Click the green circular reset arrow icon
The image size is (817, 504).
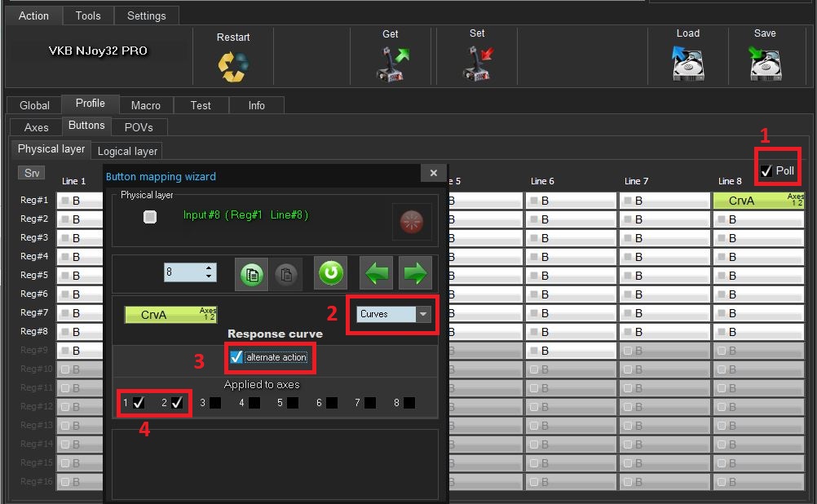click(330, 274)
